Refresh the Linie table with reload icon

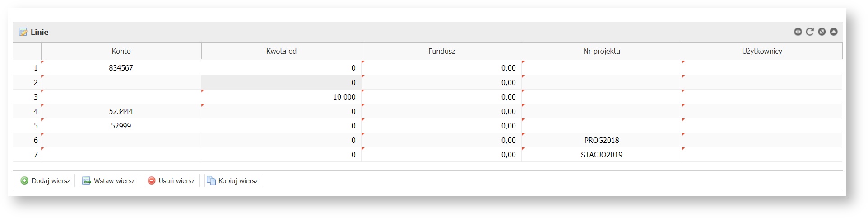[x=810, y=32]
